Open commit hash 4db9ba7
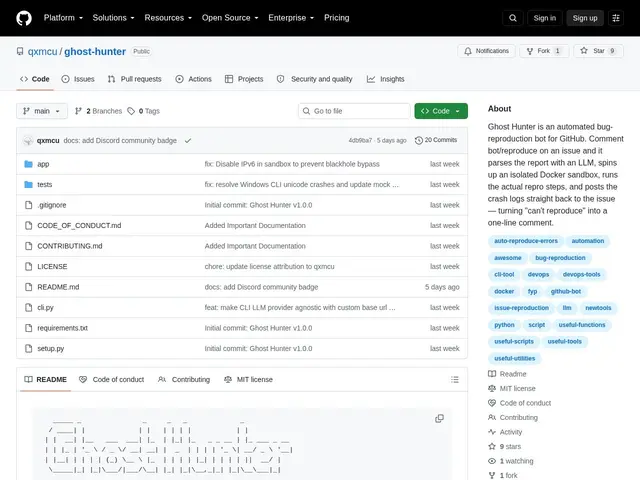The width and height of the screenshot is (640, 480). [360, 140]
